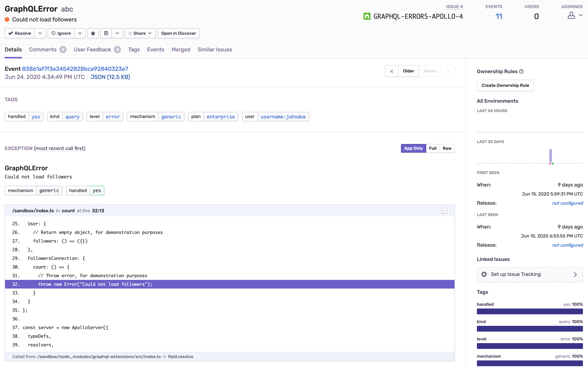Click the star bookmark icon
Screen dimensions: 588x368
93,33
